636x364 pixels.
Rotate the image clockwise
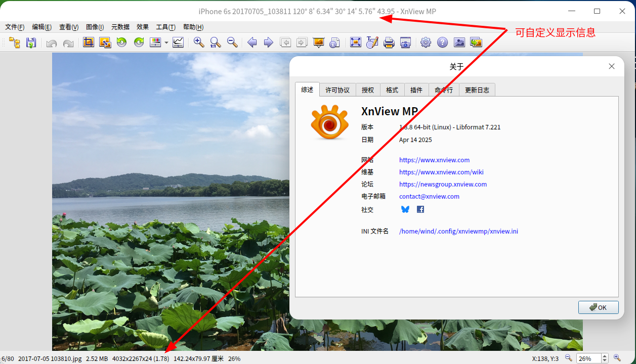pos(139,42)
